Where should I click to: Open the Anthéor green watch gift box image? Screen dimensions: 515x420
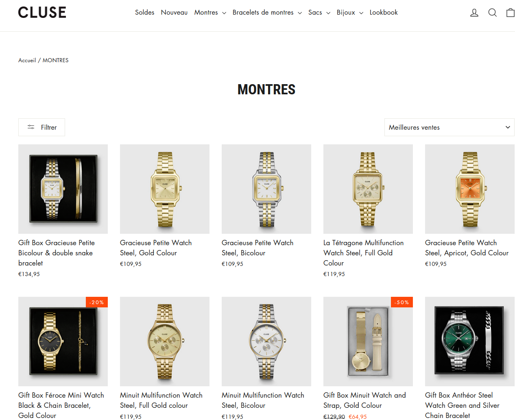click(x=470, y=342)
